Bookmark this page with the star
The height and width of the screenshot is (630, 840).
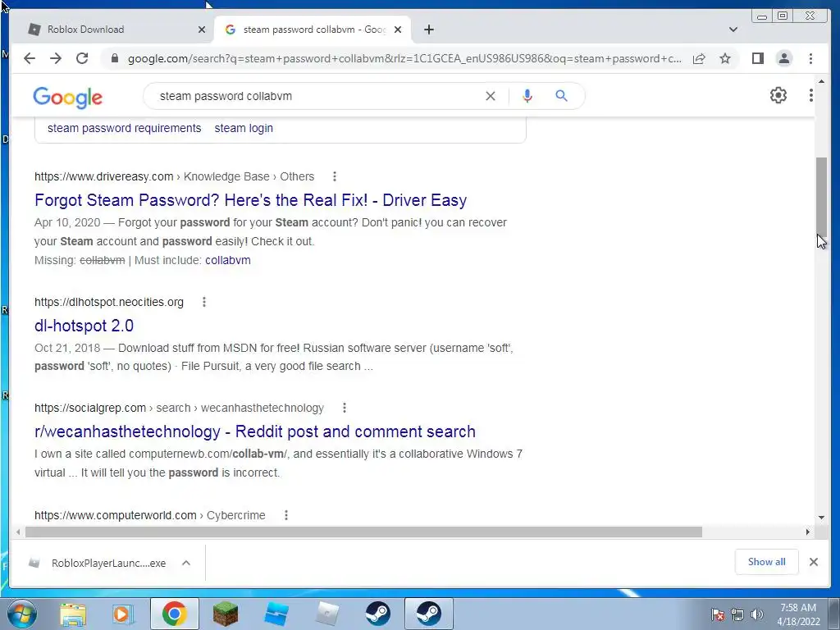pyautogui.click(x=725, y=58)
